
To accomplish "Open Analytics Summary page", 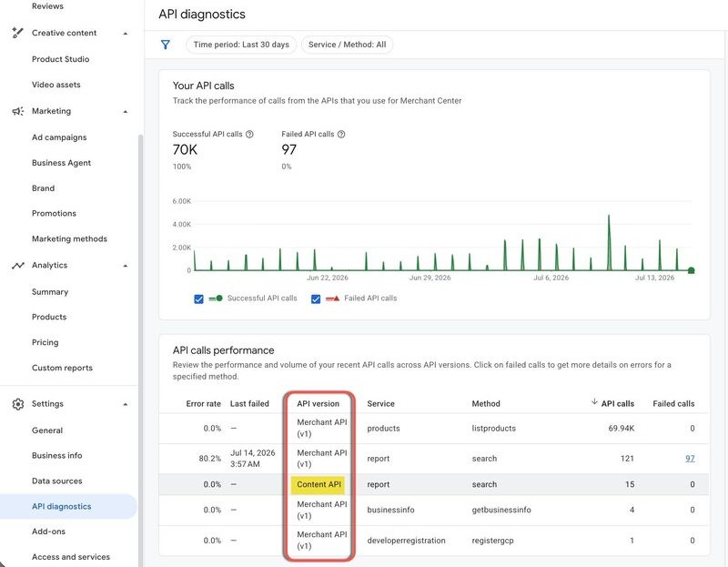I will [x=50, y=292].
